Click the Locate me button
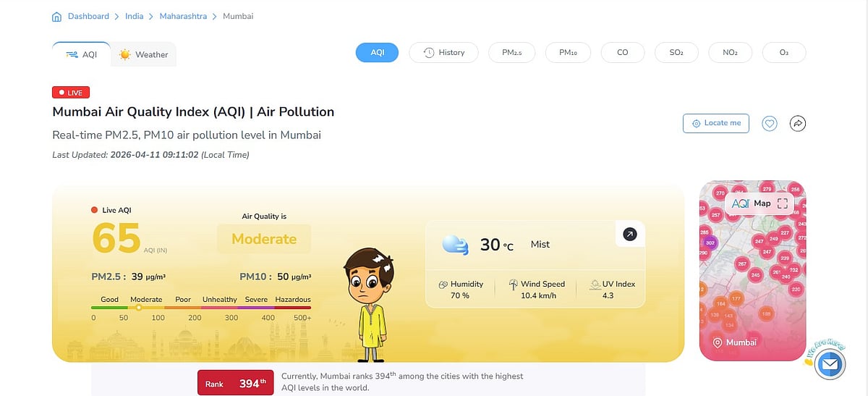Image resolution: width=868 pixels, height=396 pixels. point(715,123)
